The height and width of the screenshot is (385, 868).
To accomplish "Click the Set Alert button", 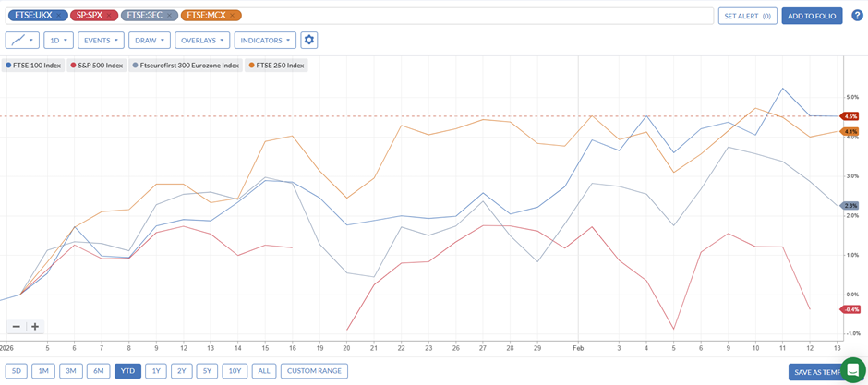I will pos(747,16).
